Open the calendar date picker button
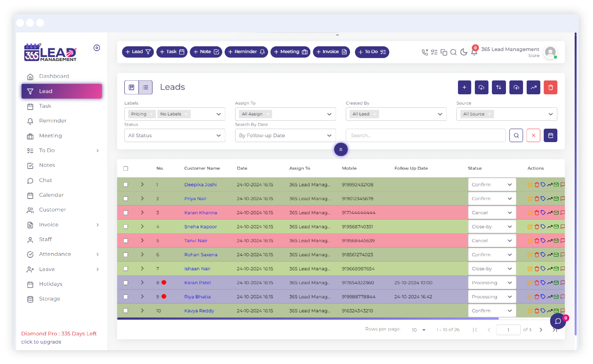This screenshot has height=364, width=593. (x=550, y=135)
